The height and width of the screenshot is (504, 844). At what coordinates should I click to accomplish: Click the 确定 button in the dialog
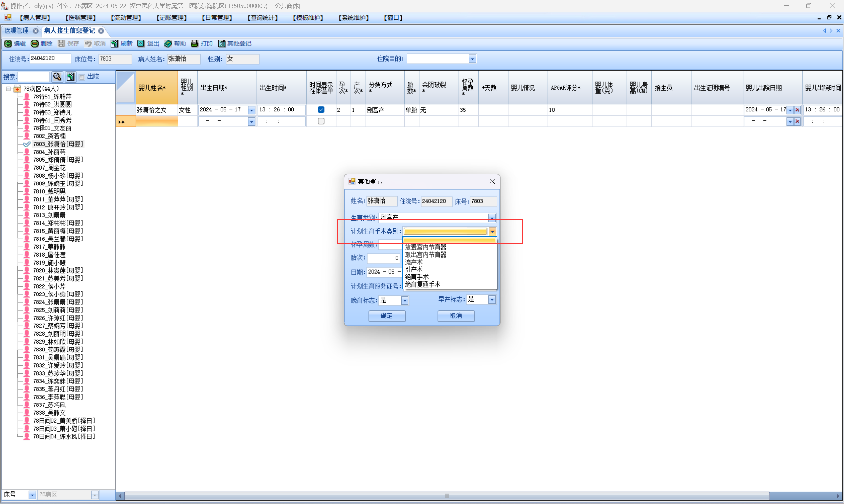click(387, 316)
